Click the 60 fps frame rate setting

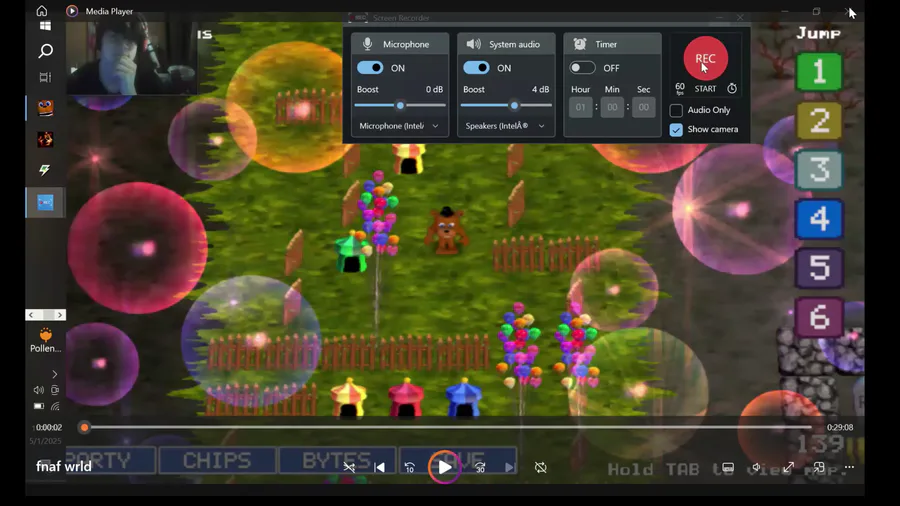tap(680, 88)
